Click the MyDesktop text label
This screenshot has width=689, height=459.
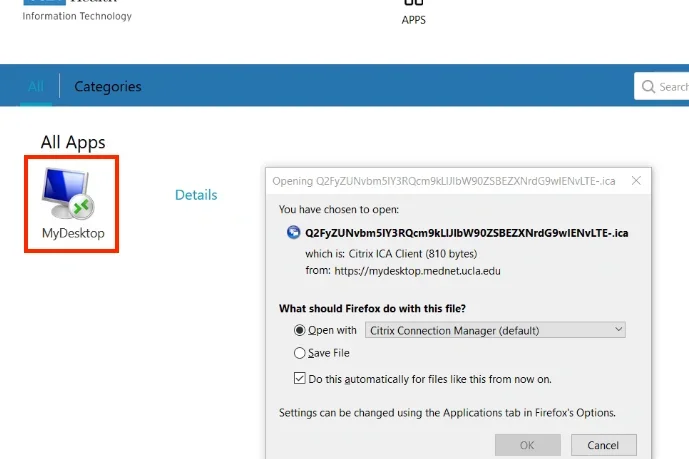tap(73, 234)
